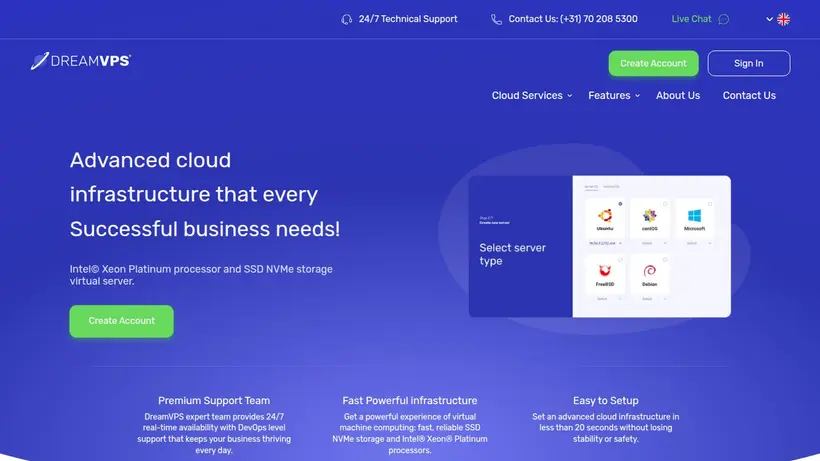Open the About Us page
The width and height of the screenshot is (820, 461).
678,95
